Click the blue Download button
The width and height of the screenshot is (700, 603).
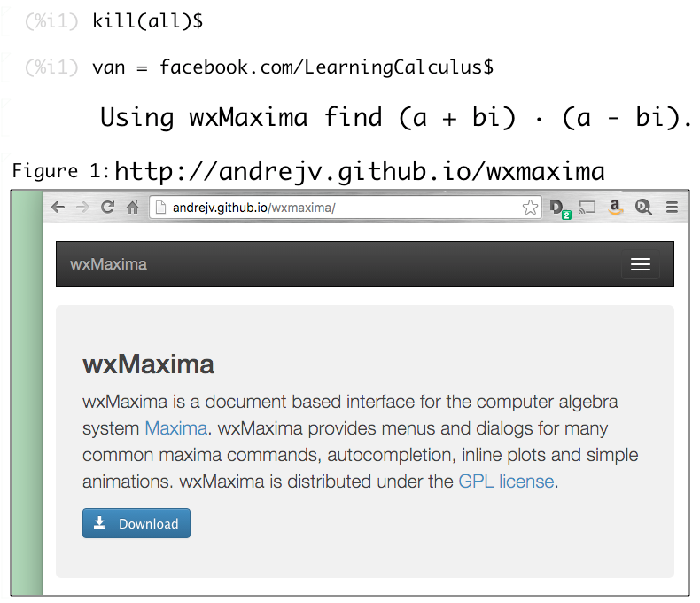136,523
